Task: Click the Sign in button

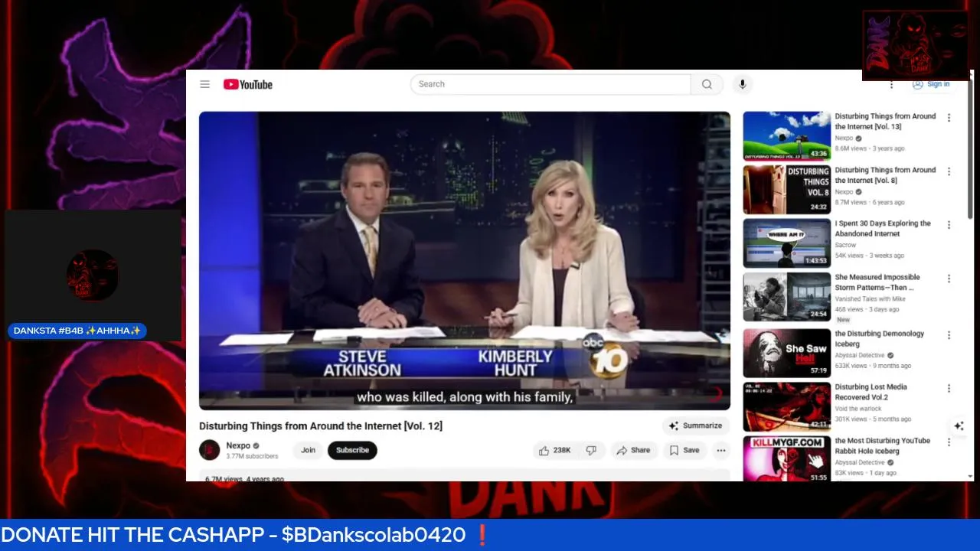Action: (931, 84)
